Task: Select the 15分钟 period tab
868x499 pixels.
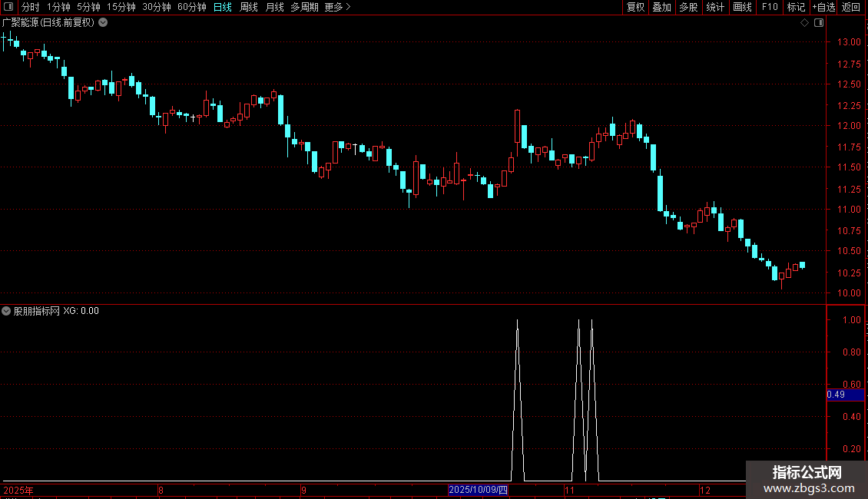Action: pyautogui.click(x=121, y=7)
